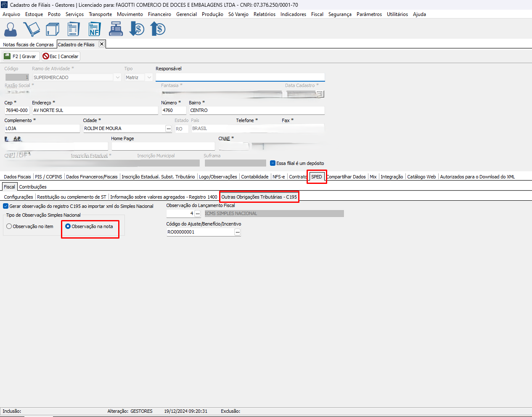Click the dollar with up arrow icon
Screen dimensions: 532x417
[158, 29]
